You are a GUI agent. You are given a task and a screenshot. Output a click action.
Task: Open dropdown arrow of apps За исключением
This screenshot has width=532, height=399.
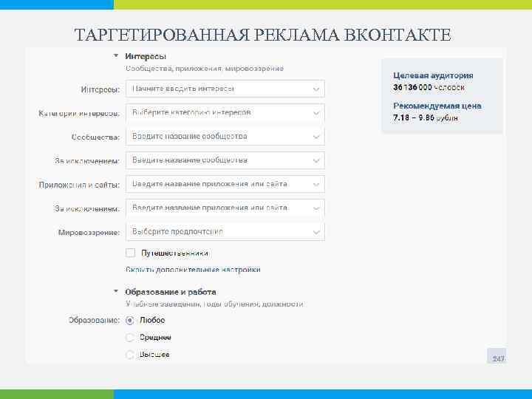(x=316, y=208)
